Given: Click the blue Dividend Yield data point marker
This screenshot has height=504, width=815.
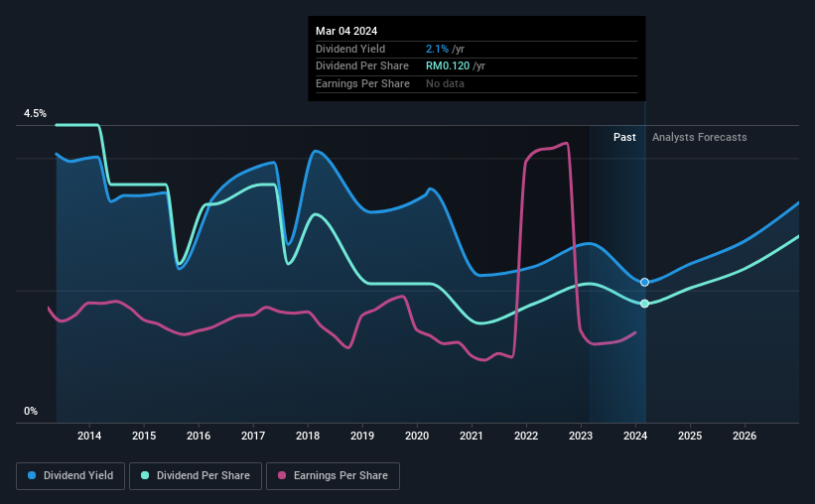Looking at the screenshot, I should tap(644, 282).
